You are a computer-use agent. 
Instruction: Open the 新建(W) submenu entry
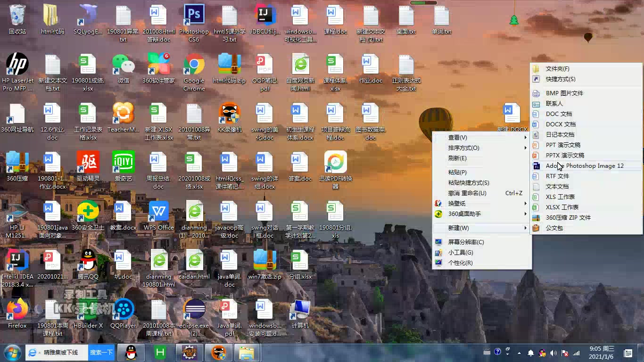tap(482, 228)
